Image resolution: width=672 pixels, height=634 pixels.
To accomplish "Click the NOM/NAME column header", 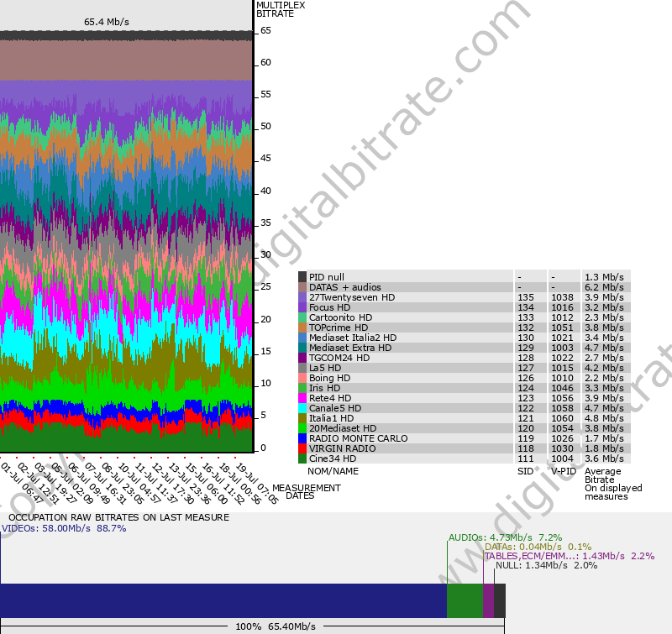I will 333,471.
